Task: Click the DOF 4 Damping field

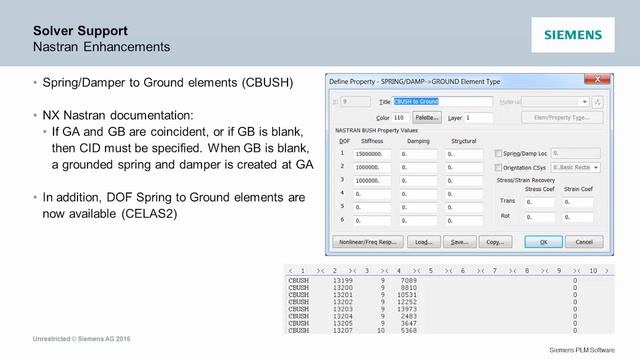Action: [418, 194]
